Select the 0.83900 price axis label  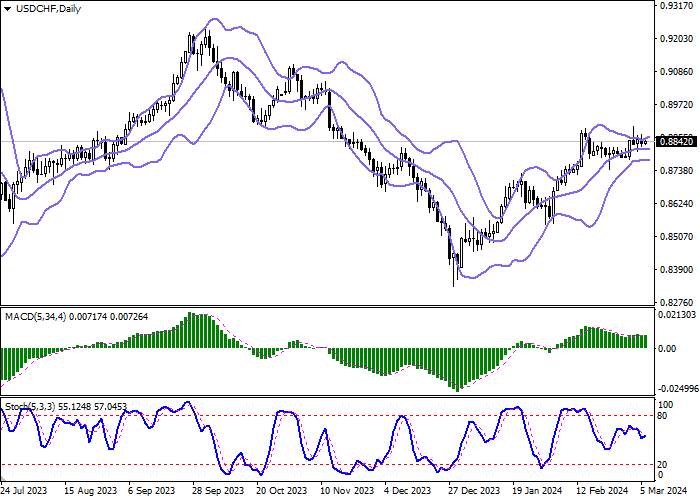pos(677,269)
